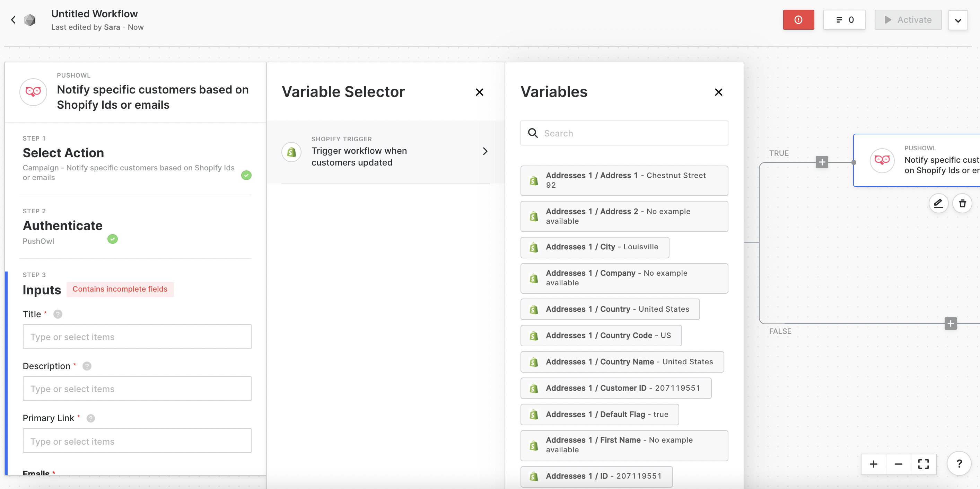The image size is (980, 489).
Task: Click the fit-to-screen fullscreen icon
Action: coord(923,464)
